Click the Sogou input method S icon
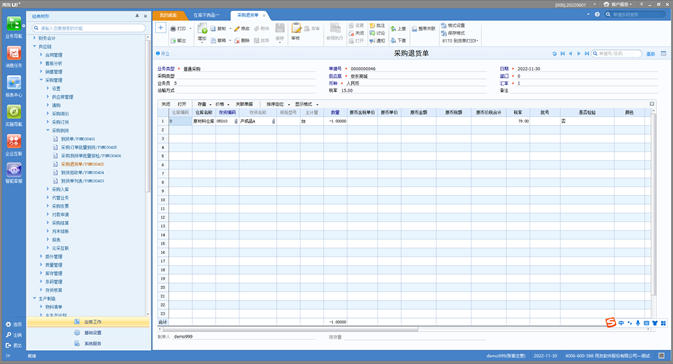This screenshot has width=673, height=364. [610, 323]
